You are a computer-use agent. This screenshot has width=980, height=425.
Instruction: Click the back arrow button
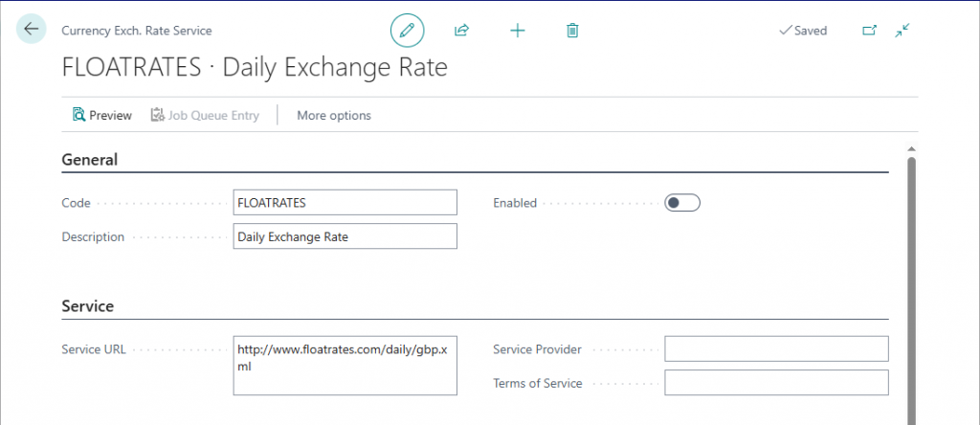(31, 30)
